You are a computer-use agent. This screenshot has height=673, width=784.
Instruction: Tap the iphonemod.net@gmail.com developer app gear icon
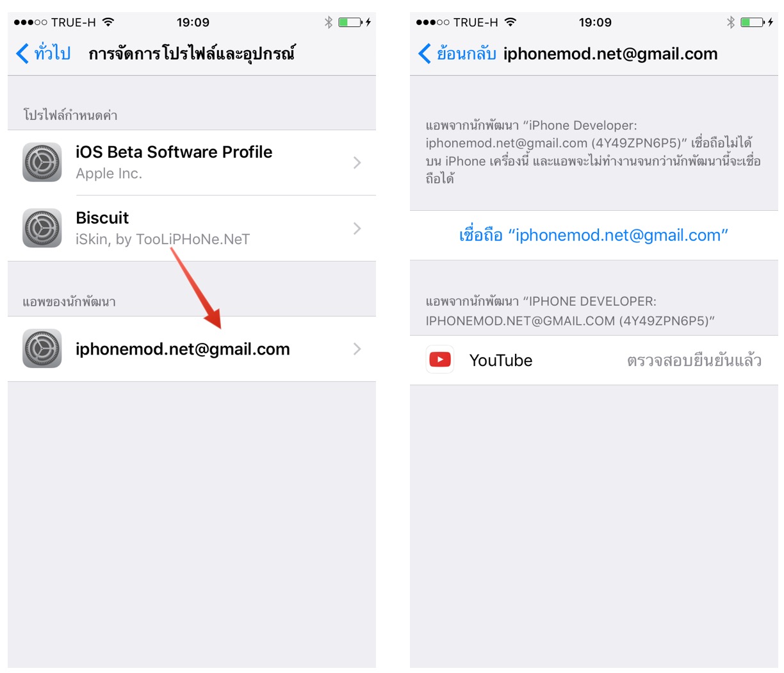tap(42, 349)
